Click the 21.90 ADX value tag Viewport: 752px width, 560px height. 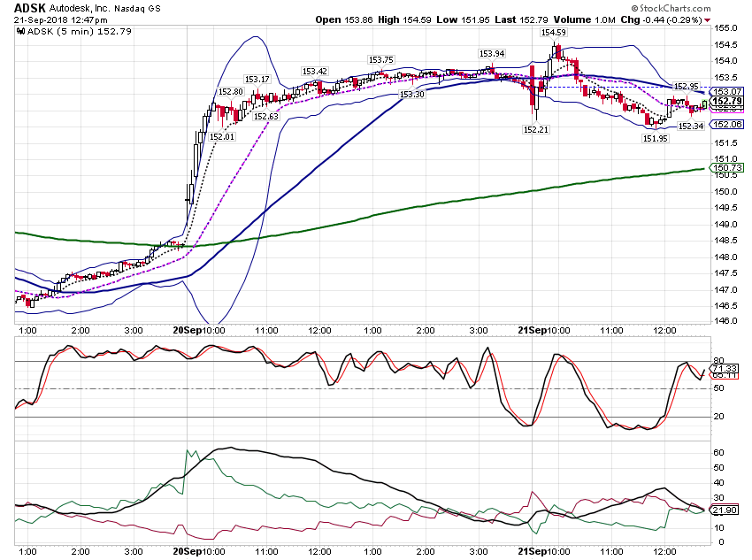coord(724,510)
